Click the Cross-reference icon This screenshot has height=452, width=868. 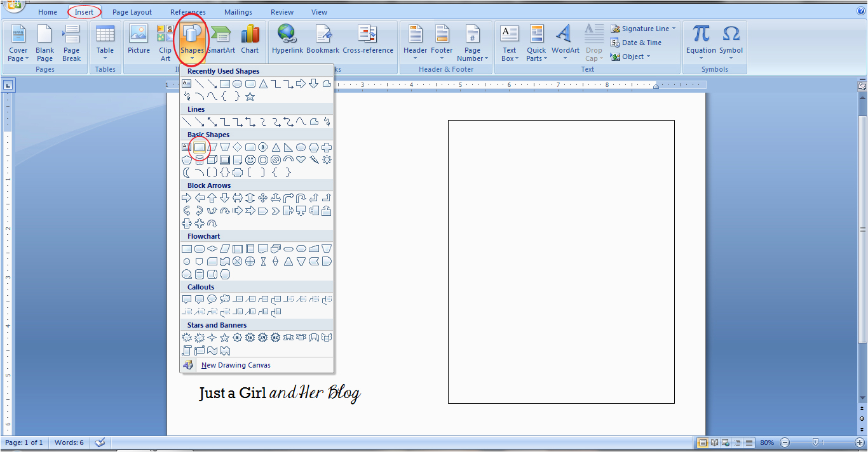tap(367, 39)
